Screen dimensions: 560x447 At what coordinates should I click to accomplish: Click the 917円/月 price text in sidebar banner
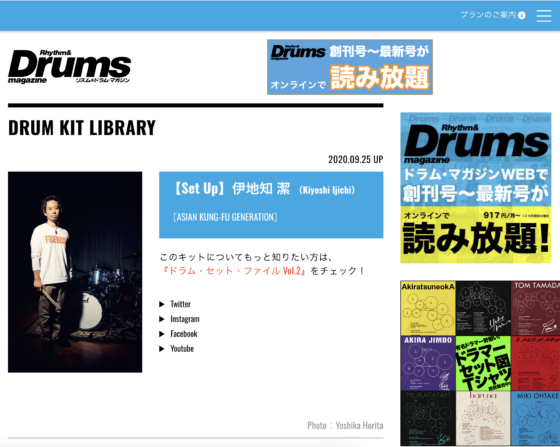[x=501, y=215]
